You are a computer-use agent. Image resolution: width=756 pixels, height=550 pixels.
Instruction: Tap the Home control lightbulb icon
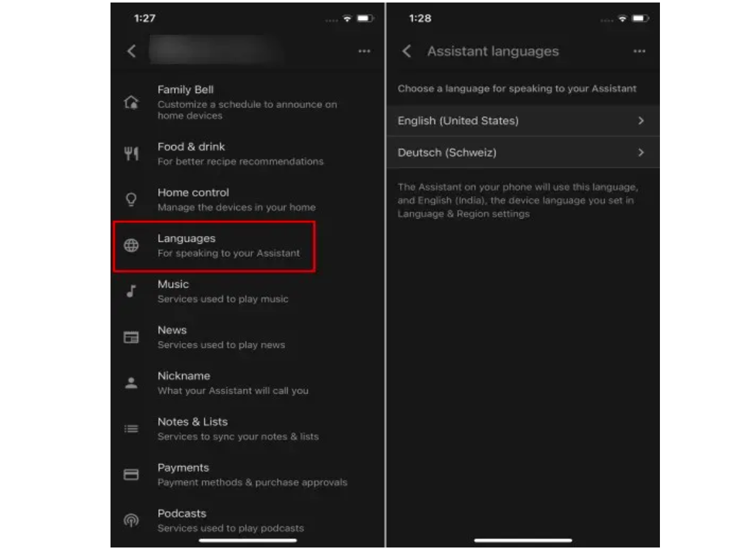131,200
